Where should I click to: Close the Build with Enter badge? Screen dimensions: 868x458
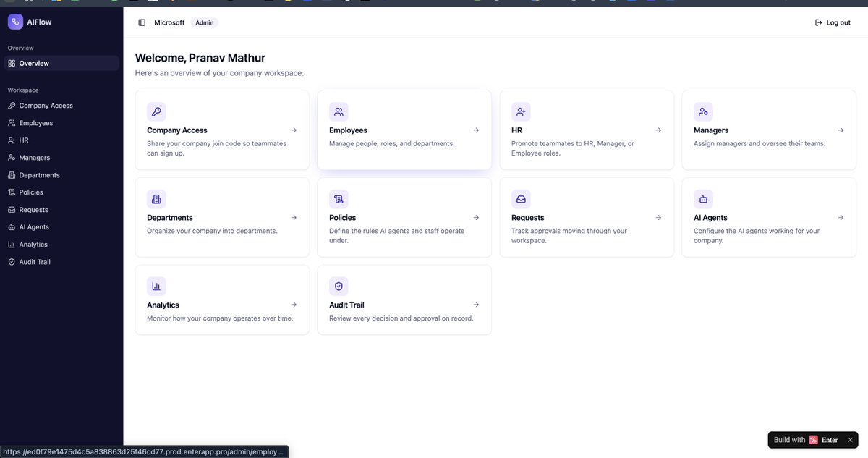pyautogui.click(x=850, y=440)
